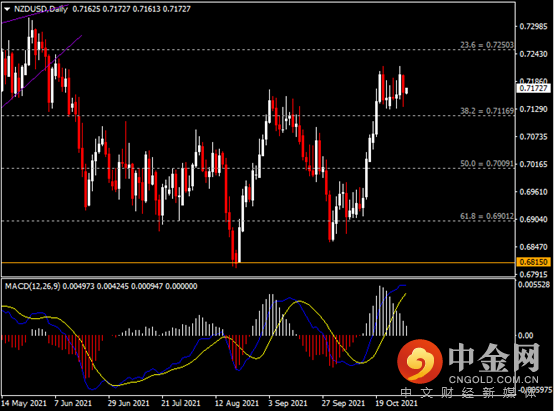Click the MACD 0.00 zero level label
The width and height of the screenshot is (554, 411).
click(525, 335)
